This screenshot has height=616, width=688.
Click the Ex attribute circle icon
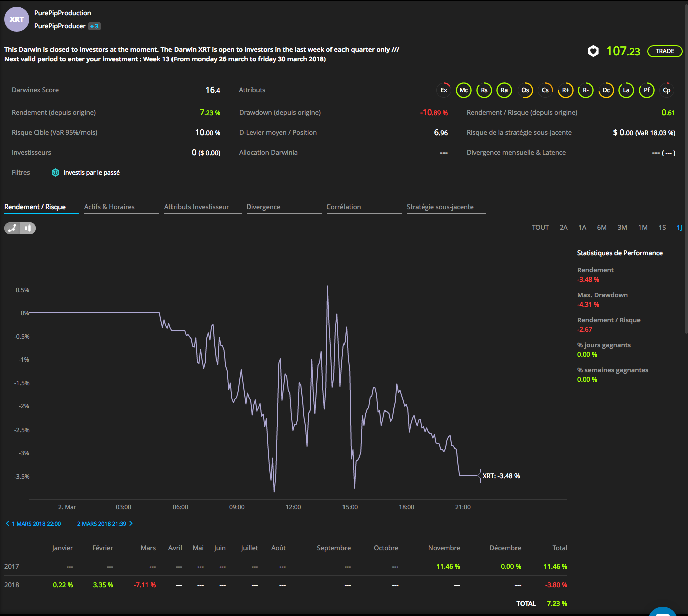click(444, 90)
